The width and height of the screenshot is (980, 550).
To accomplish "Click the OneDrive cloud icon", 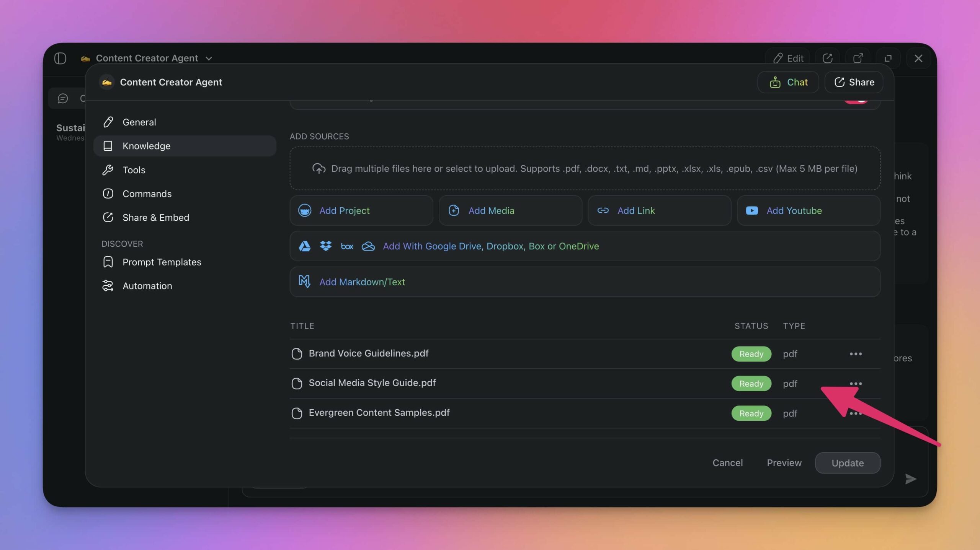I will tap(368, 246).
